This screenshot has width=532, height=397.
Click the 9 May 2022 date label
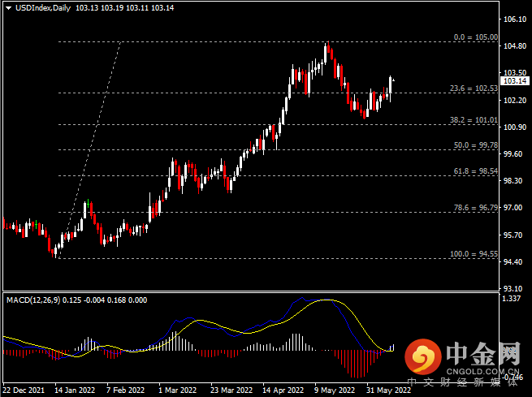[334, 390]
